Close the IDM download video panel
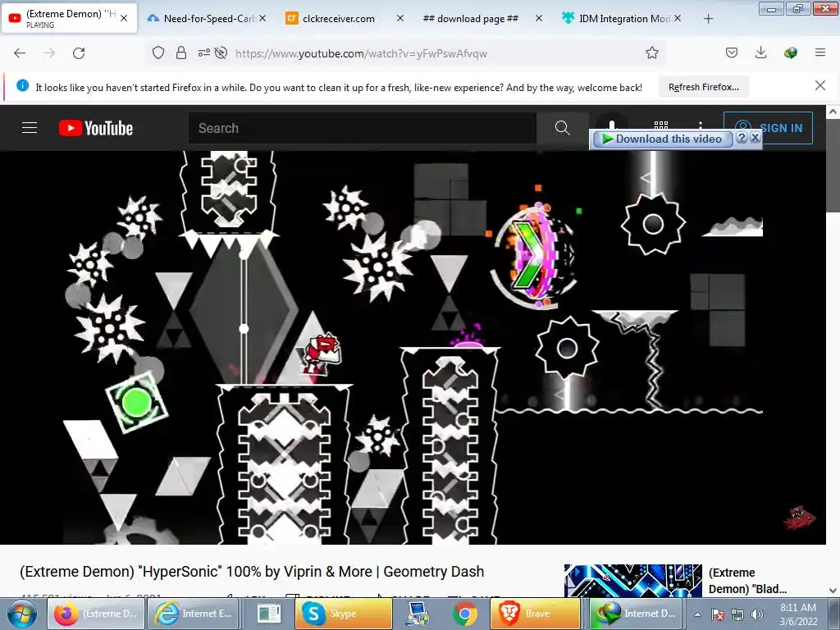The height and width of the screenshot is (630, 840). (755, 138)
